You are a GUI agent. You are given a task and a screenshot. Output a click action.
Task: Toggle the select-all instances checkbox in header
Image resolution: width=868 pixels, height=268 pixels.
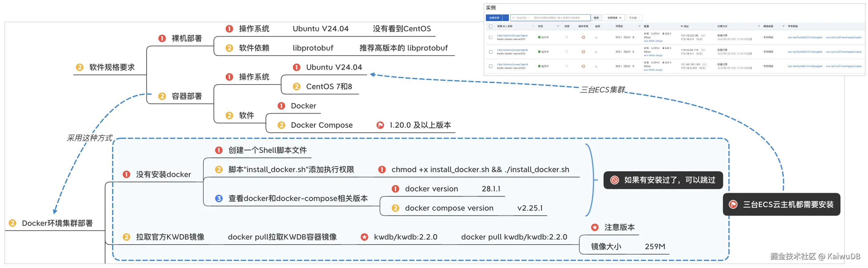point(491,26)
